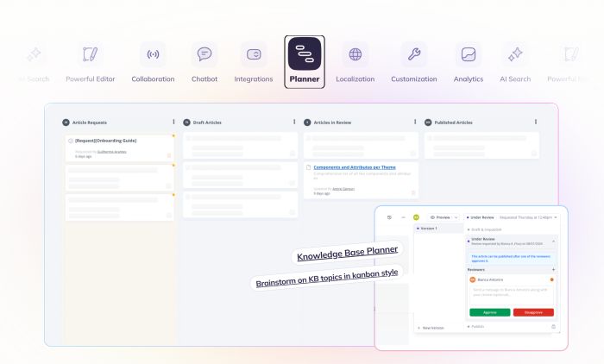
Task: Click the AI Search sparkle icon beside Analytics
Action: pos(515,54)
